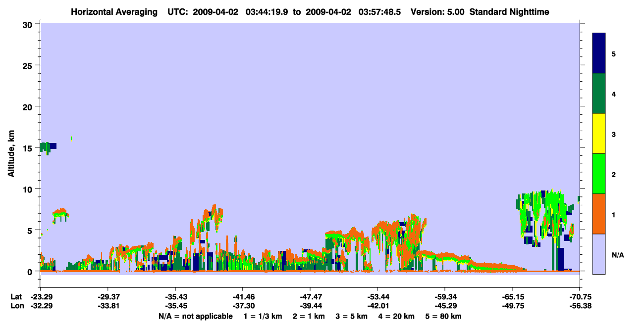This screenshot has width=644, height=330.
Task: Click the legend entry '1 = 1/3 km'
Action: [x=262, y=316]
